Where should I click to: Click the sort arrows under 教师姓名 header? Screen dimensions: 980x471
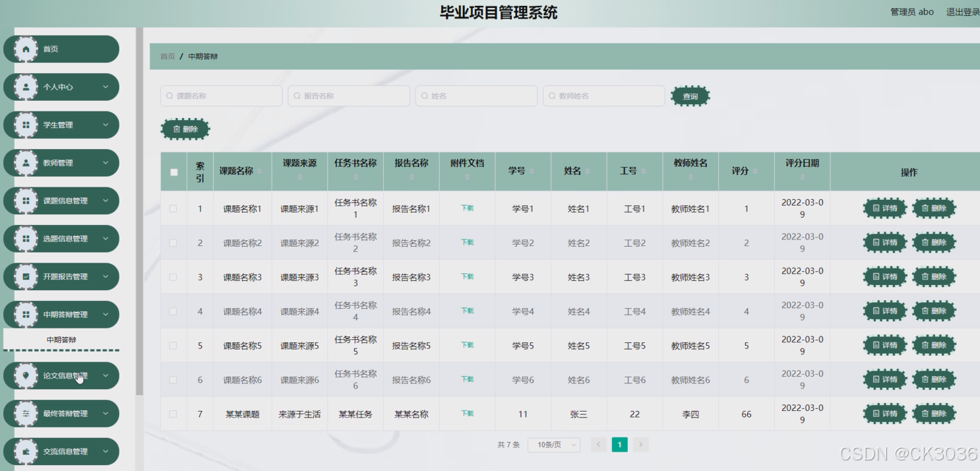[690, 177]
